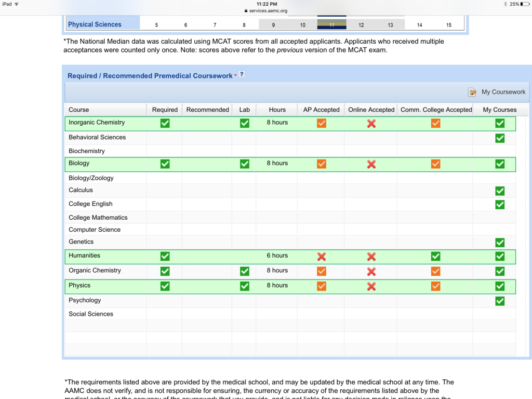The image size is (532, 399).
Task: Toggle My Courses checkbox for Calculus
Action: click(500, 191)
